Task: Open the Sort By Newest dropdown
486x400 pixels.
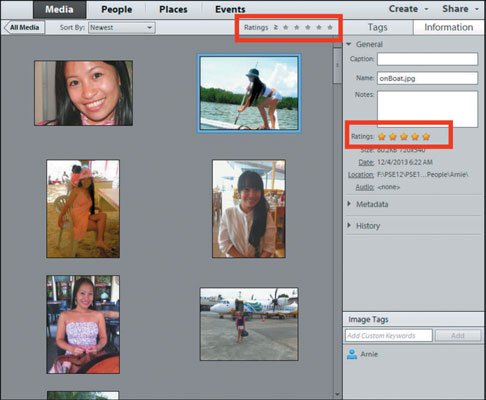Action: (122, 28)
